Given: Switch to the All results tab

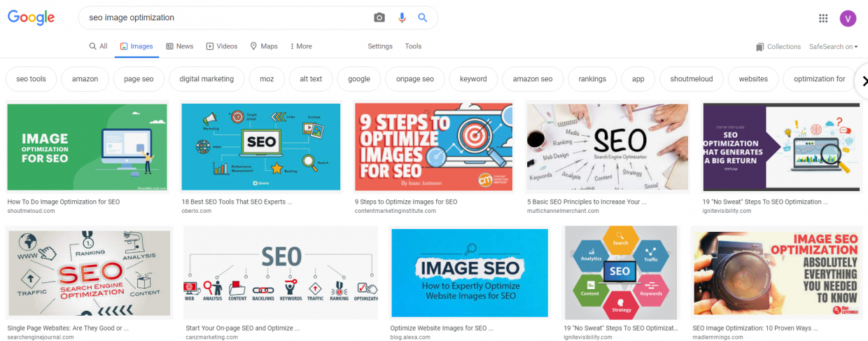Looking at the screenshot, I should pos(98,46).
